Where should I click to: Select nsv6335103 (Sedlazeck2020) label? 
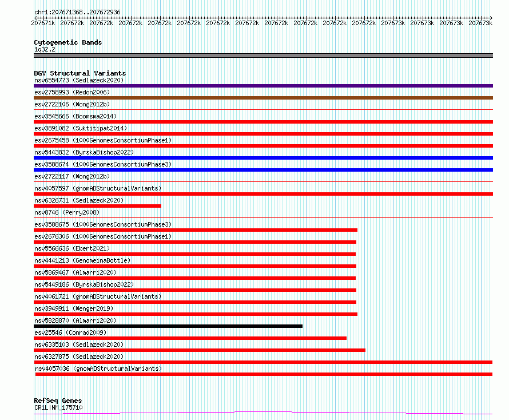(x=79, y=344)
